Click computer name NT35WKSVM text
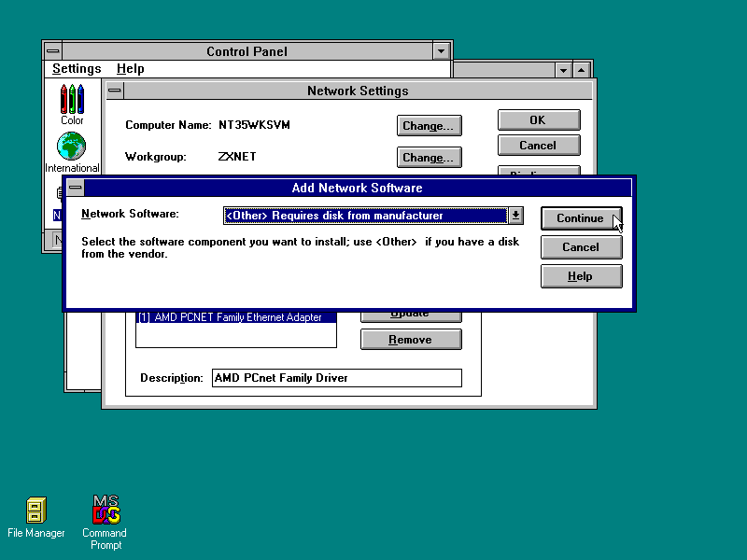 point(254,125)
